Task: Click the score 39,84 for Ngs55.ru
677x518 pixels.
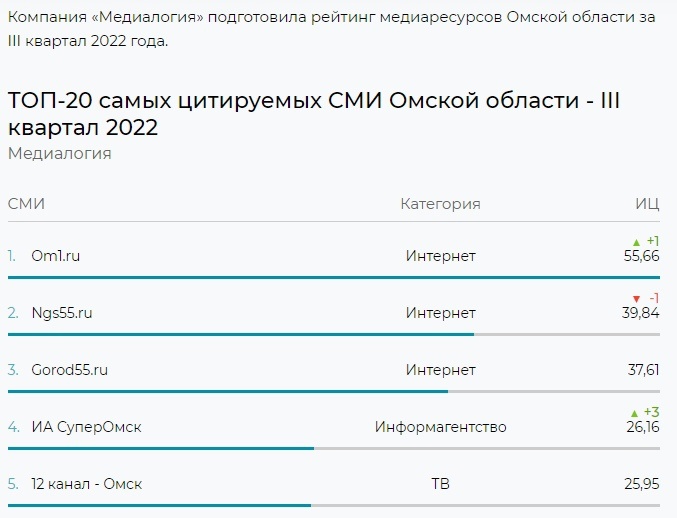Action: [x=641, y=313]
